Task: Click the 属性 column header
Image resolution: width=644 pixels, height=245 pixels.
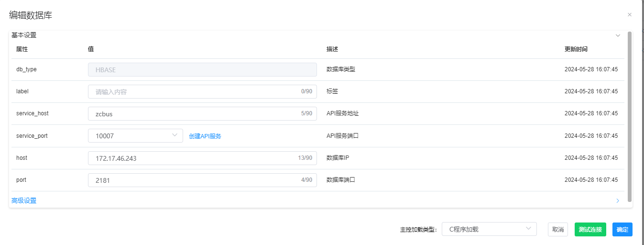Action: (x=22, y=49)
